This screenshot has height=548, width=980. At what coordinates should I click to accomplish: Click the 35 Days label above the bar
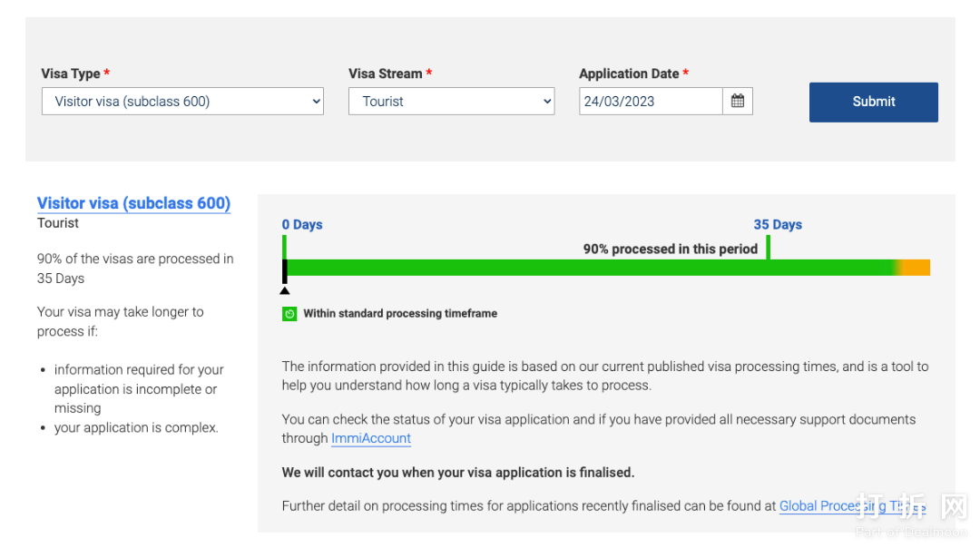pyautogui.click(x=778, y=225)
